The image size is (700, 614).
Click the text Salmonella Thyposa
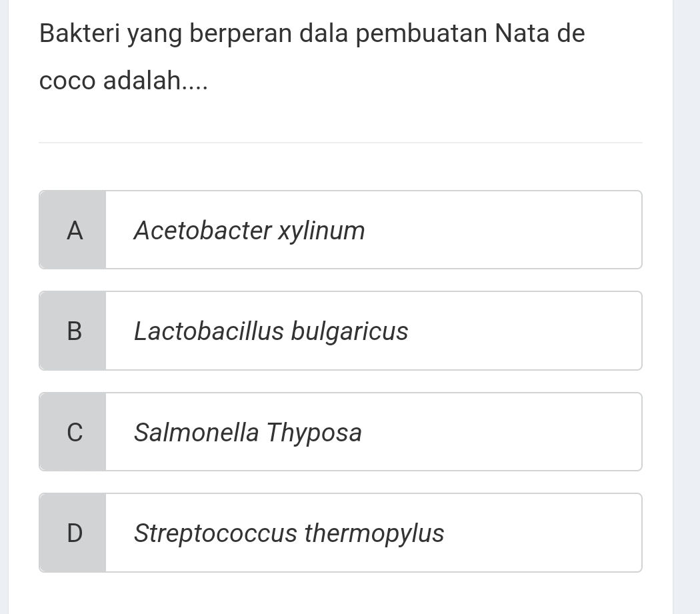tap(248, 433)
